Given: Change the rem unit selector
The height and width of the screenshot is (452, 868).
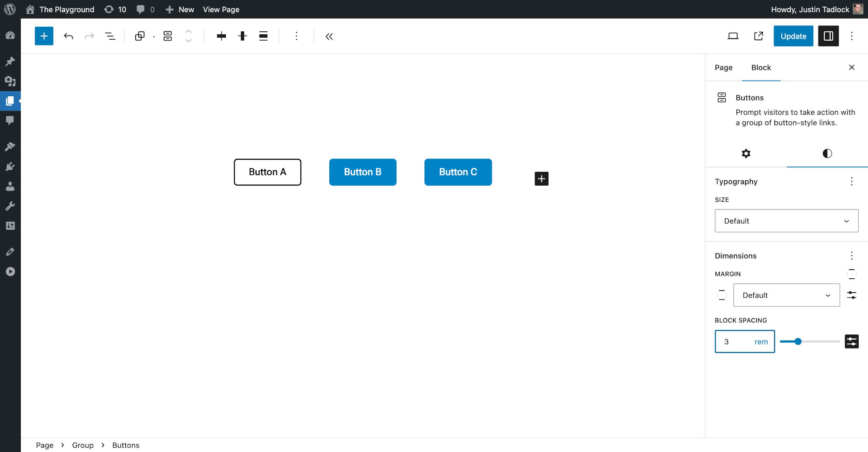Looking at the screenshot, I should coord(761,342).
